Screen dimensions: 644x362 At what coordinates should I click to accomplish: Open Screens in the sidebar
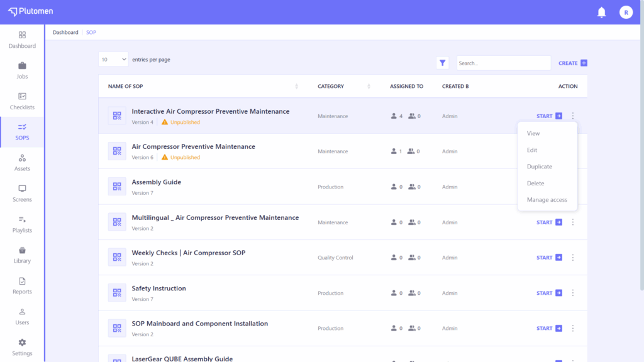(x=22, y=194)
